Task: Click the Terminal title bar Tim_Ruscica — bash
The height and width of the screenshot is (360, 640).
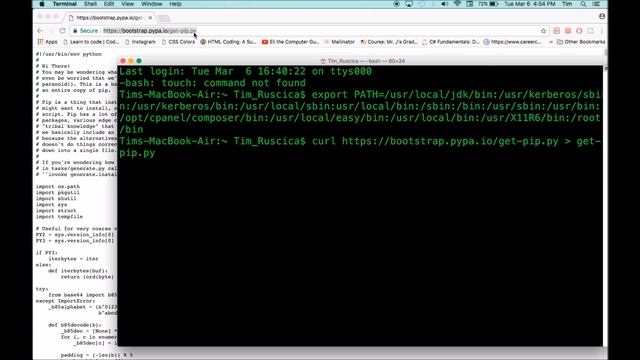Action: (x=362, y=61)
